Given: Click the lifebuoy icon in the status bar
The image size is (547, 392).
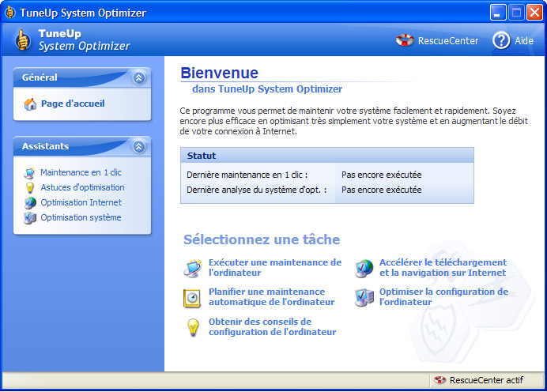Looking at the screenshot, I should point(440,380).
